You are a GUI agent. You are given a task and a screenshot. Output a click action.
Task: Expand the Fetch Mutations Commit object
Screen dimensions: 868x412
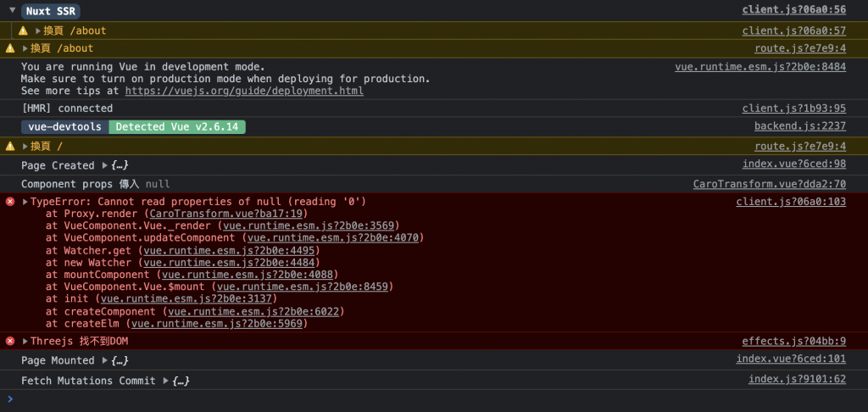click(x=166, y=381)
